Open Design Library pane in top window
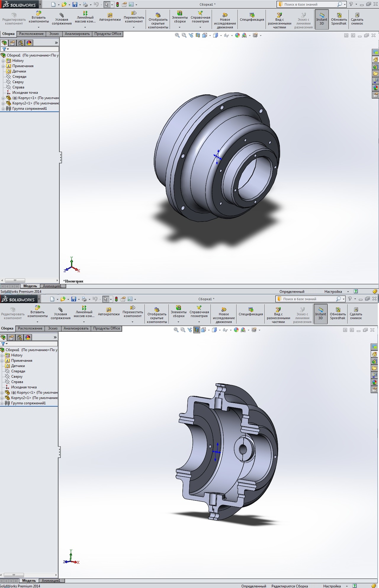 [x=375, y=67]
